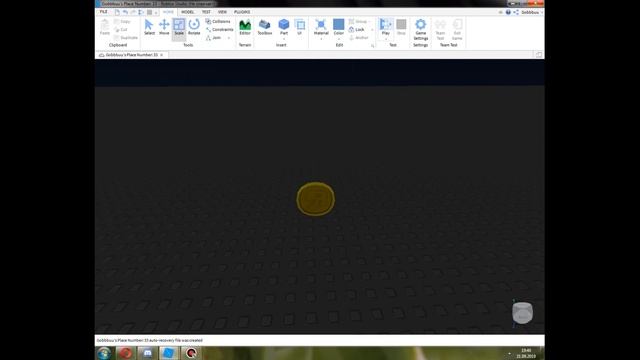Viewport: 640px width, 360px height.
Task: Click the Exit Game icon
Action: coord(457,29)
